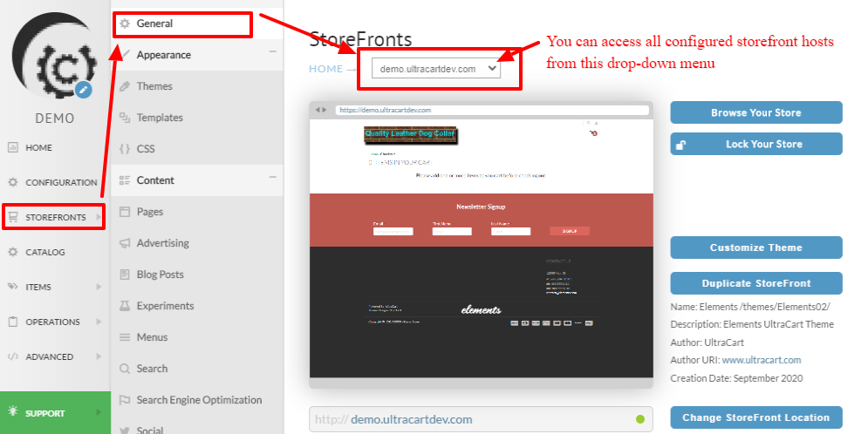Click the SEO flag icon
This screenshot has height=434, width=868.
125,400
